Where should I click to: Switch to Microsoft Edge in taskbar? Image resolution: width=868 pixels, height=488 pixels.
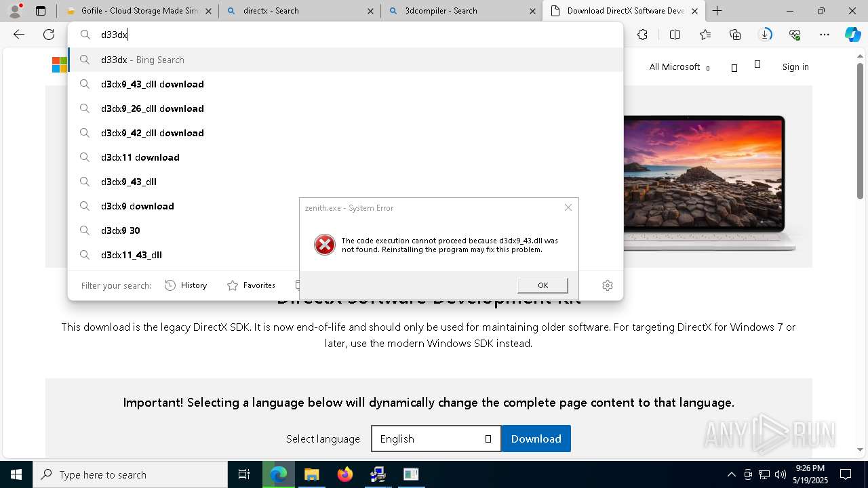(x=278, y=474)
